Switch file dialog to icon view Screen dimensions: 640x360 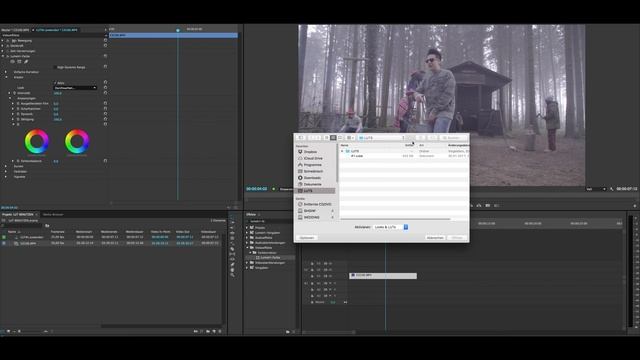coord(327,138)
